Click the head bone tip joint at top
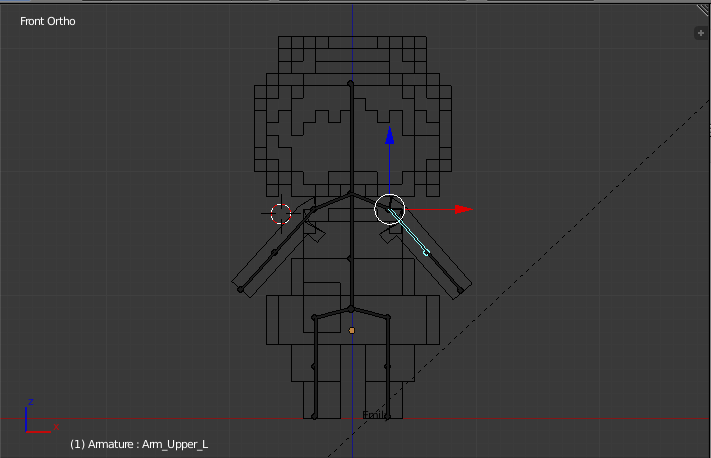This screenshot has height=458, width=711. pyautogui.click(x=351, y=83)
